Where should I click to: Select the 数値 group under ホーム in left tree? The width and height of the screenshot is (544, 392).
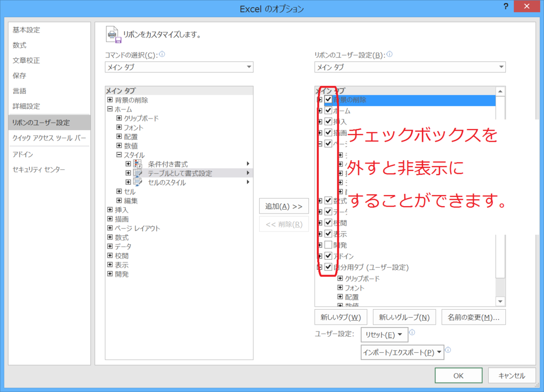tap(131, 146)
